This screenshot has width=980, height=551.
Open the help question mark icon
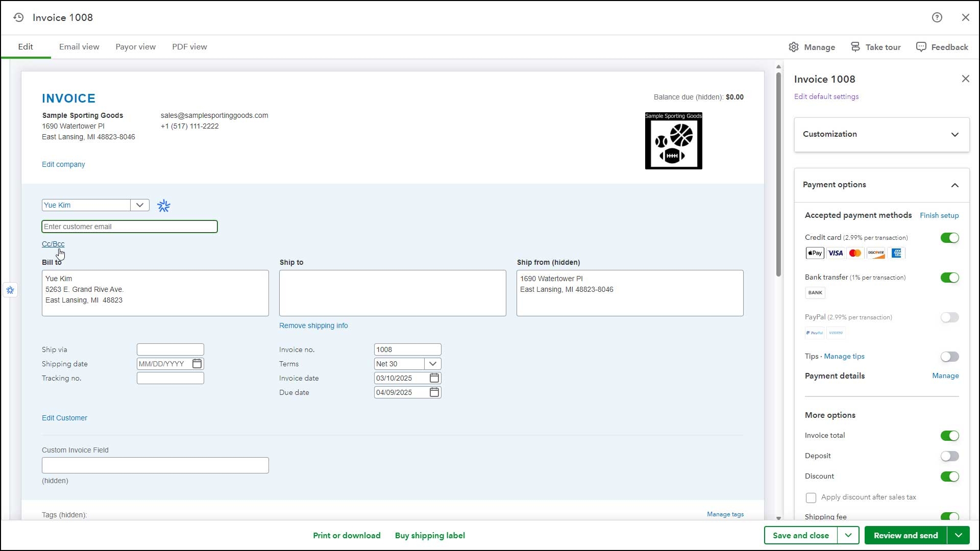(937, 17)
